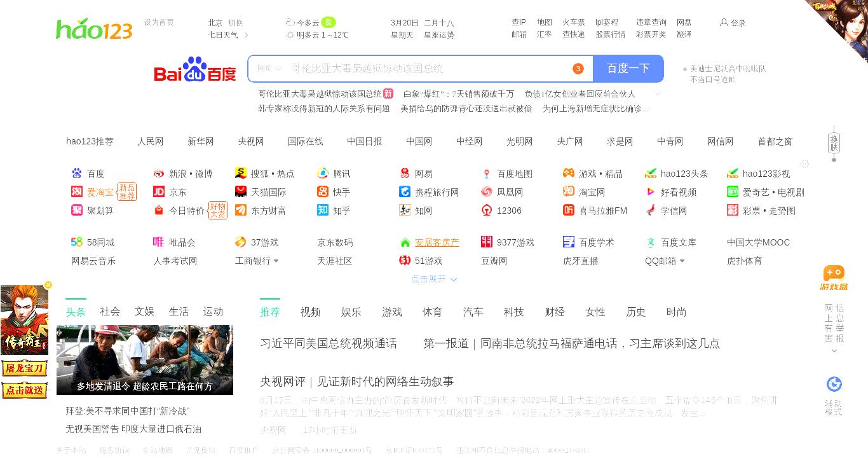The width and height of the screenshot is (868, 463).
Task: Open the 知乎 icon
Action: point(323,211)
